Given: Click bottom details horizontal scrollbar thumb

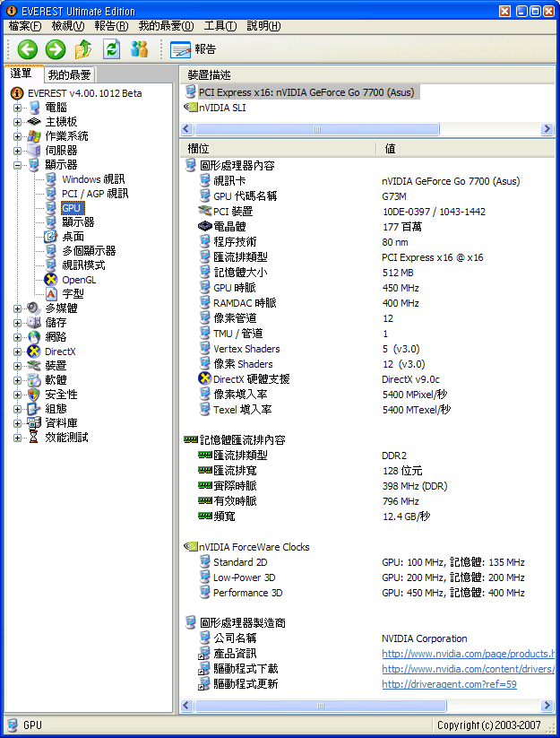Looking at the screenshot, I should tap(320, 706).
